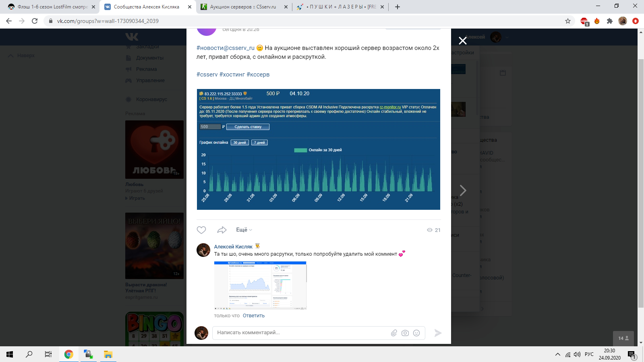Image resolution: width=644 pixels, height=362 pixels.
Task: Open the Вырасти дракона ad image
Action: [154, 246]
